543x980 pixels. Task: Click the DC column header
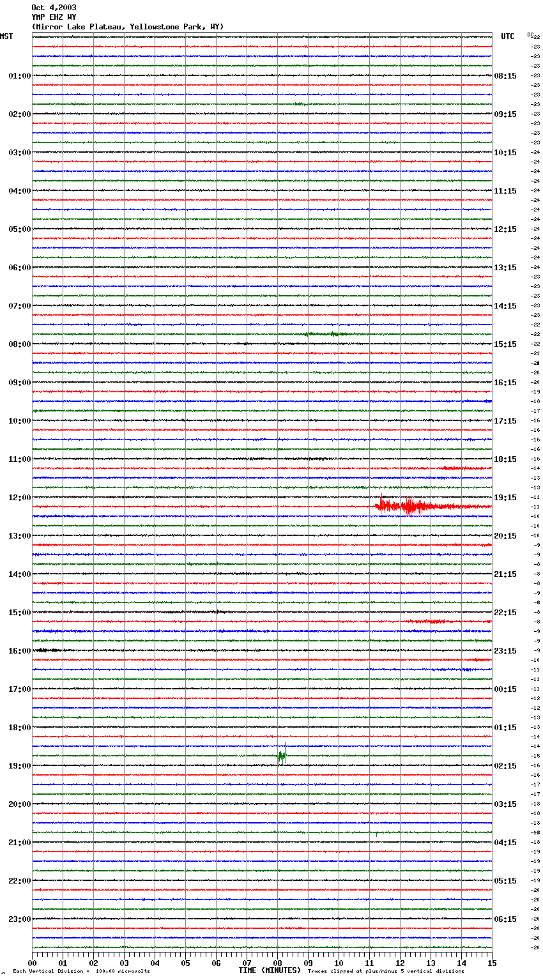(530, 35)
